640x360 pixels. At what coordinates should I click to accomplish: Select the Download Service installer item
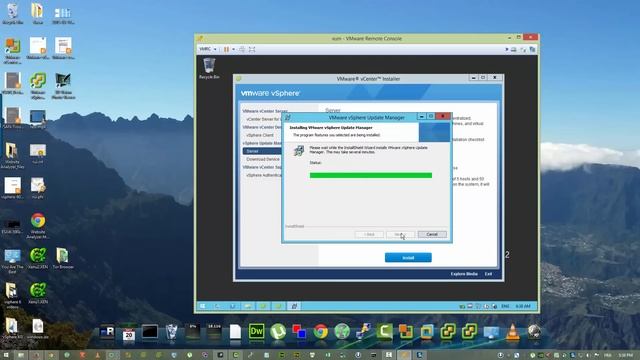point(263,159)
